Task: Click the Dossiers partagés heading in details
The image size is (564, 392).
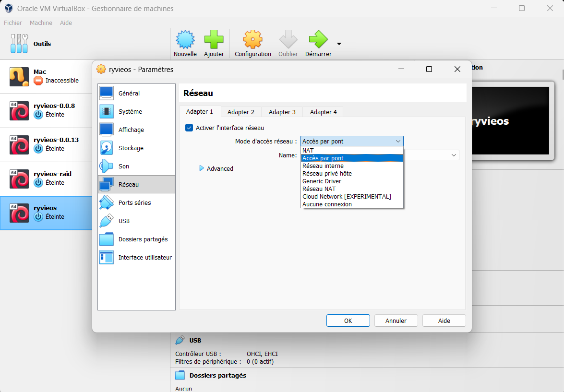Action: click(x=218, y=375)
